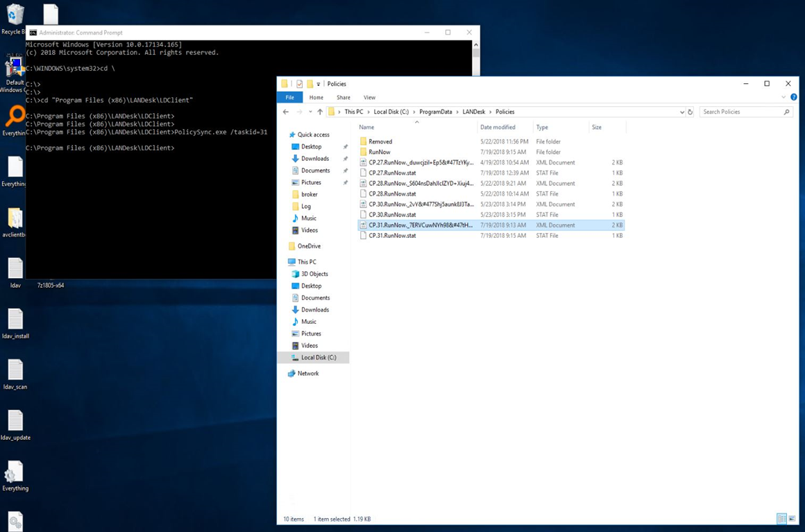Switch to large thumbnails view from the status bar
805x532 pixels.
[792, 519]
